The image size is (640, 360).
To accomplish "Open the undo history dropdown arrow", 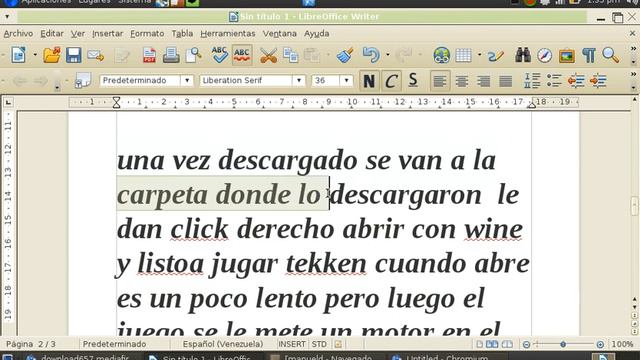I will click(387, 55).
